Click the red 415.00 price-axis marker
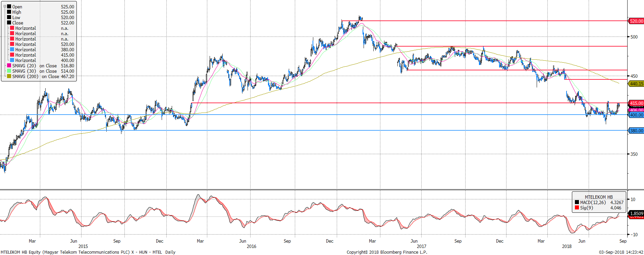 coord(636,103)
